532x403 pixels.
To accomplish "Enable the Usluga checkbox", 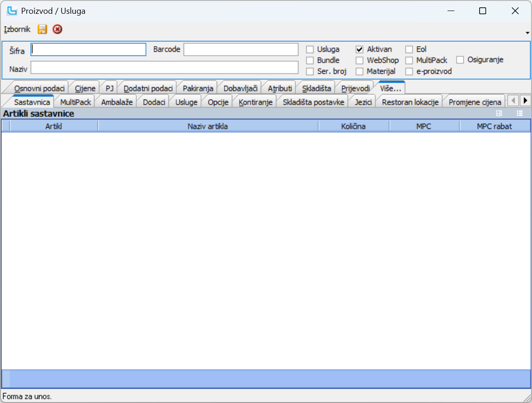I will pos(310,49).
